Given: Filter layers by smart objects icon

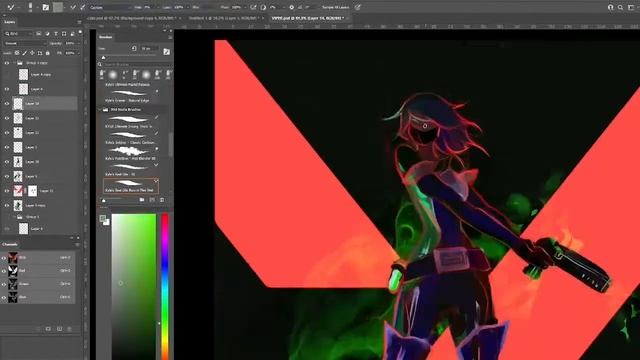Looking at the screenshot, I should [72, 34].
